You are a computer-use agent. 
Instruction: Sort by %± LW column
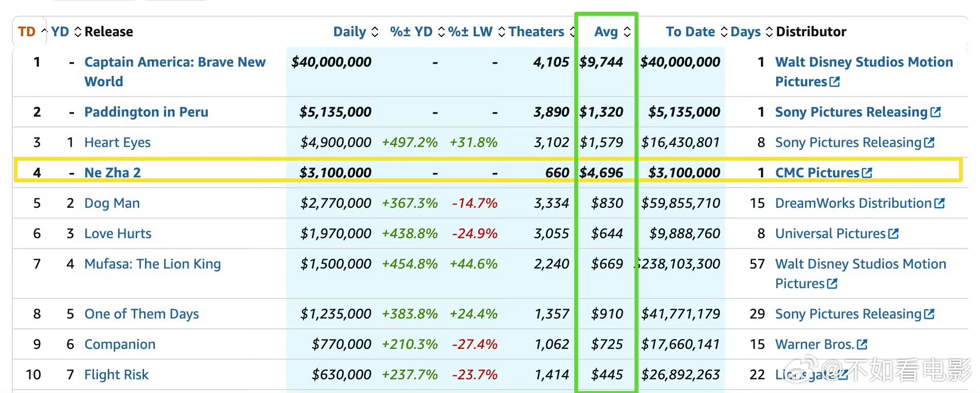[x=477, y=32]
